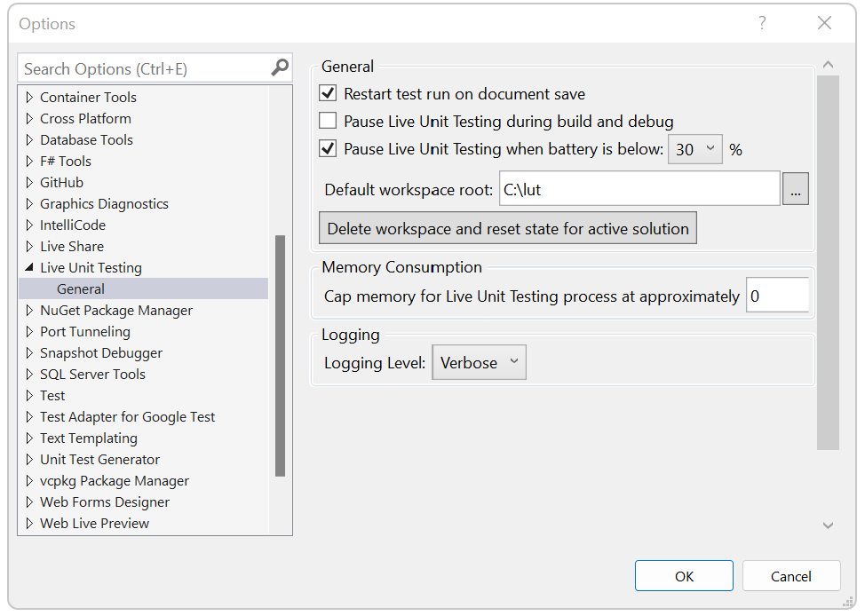Uncheck Restart test run on document save
This screenshot has width=865, height=616.
pyautogui.click(x=329, y=93)
